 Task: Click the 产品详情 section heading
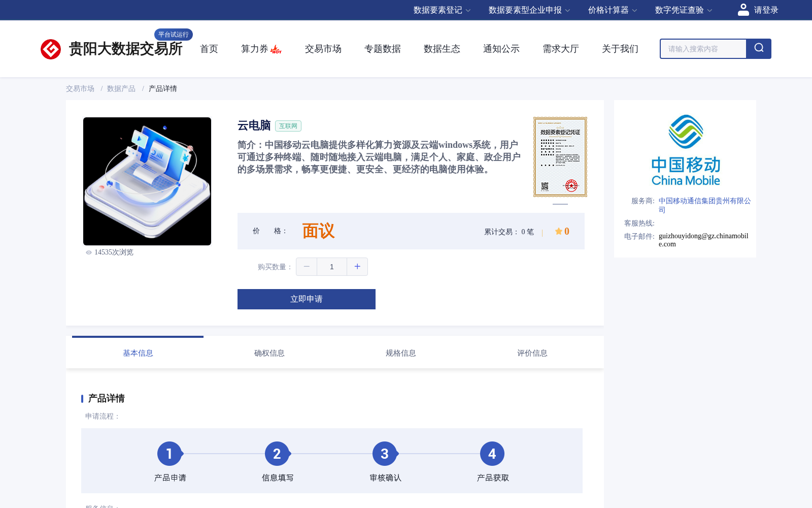(107, 398)
